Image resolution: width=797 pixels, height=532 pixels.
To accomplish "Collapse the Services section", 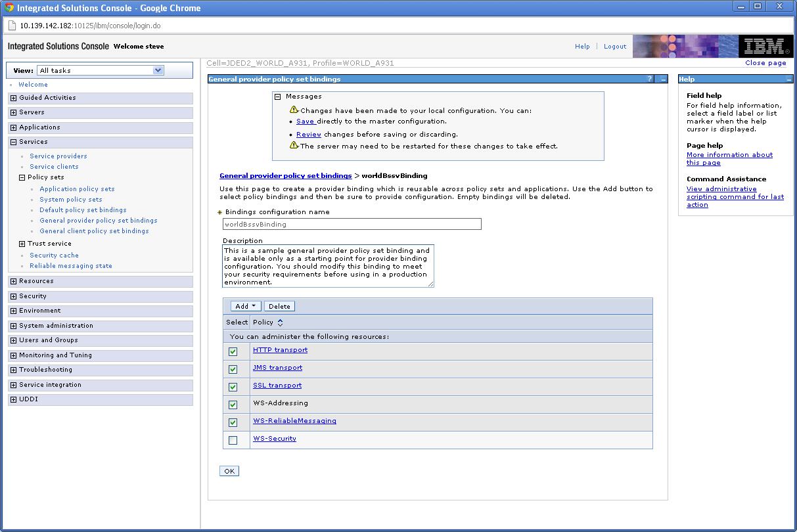I will [x=13, y=142].
